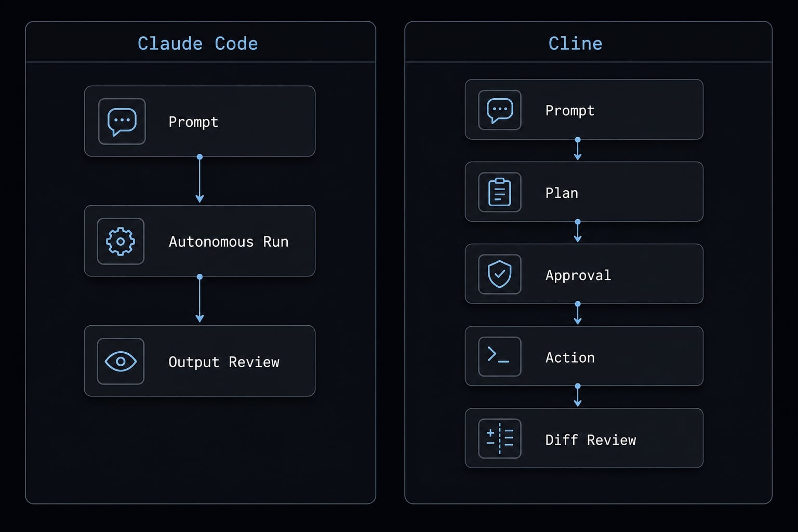Viewport: 798px width, 532px height.
Task: Click the shield check icon beside Approval
Action: pyautogui.click(x=500, y=274)
